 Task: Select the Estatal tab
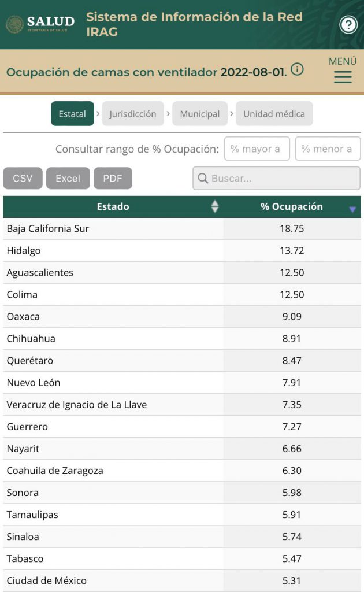click(x=72, y=114)
